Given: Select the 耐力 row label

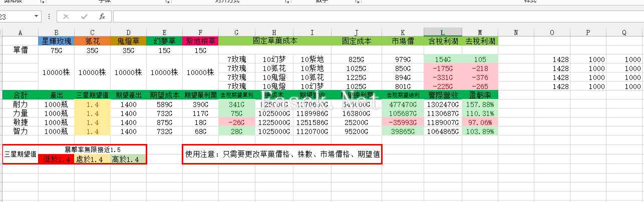Looking at the screenshot, I should (20, 104).
